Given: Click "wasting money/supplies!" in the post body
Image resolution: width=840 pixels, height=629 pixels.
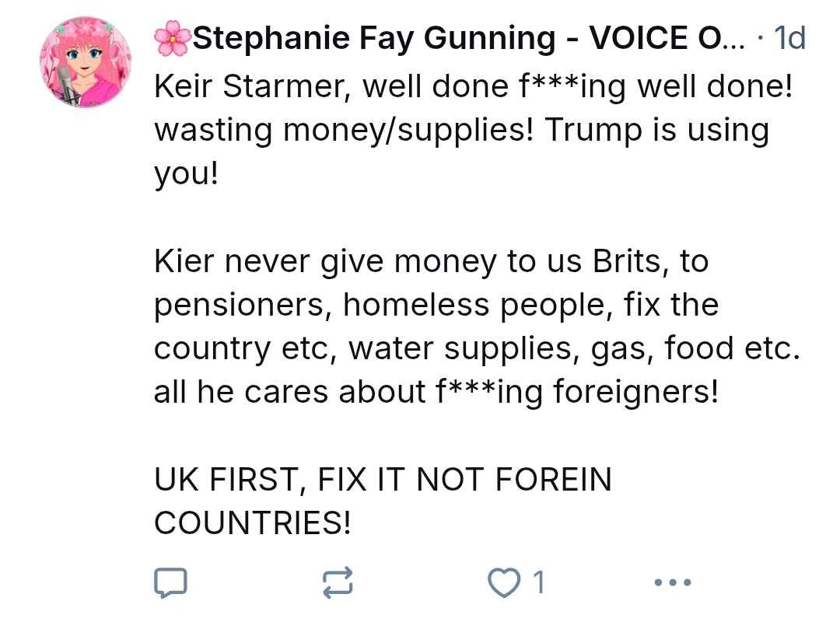Looking at the screenshot, I should pyautogui.click(x=345, y=129).
